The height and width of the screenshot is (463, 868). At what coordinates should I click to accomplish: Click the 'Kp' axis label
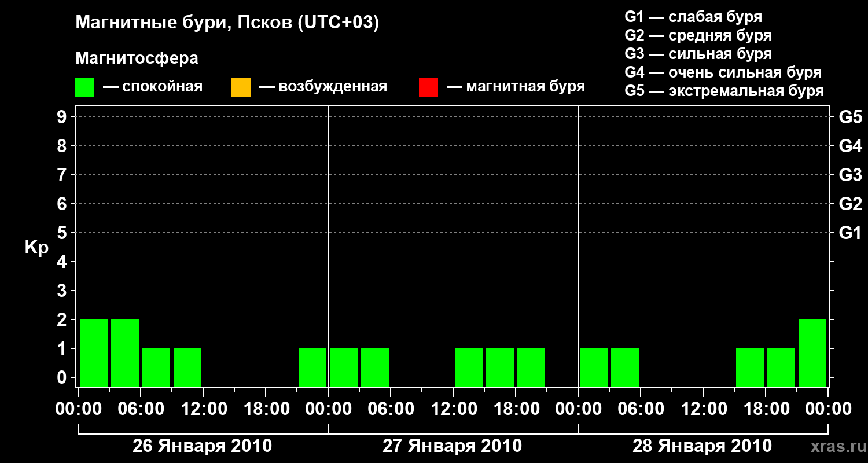(x=36, y=248)
